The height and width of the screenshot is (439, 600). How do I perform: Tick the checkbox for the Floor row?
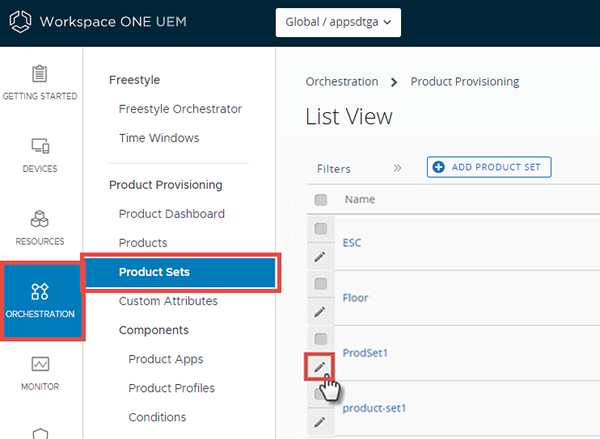click(x=321, y=284)
